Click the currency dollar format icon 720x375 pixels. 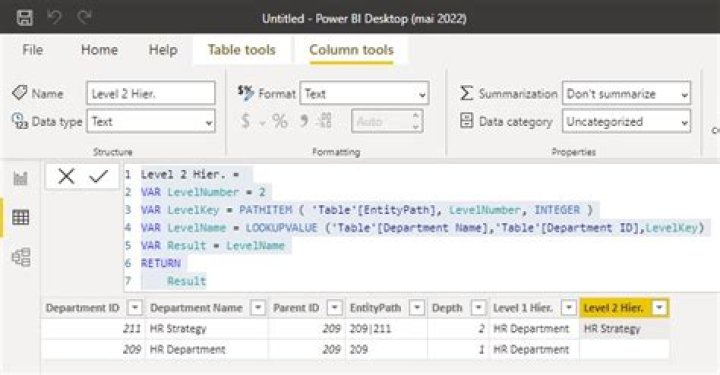(246, 121)
